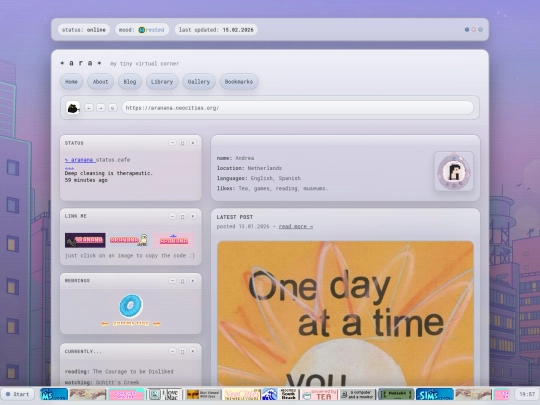The width and height of the screenshot is (540, 405).
Task: Maximize the Link Me widget
Action: click(x=183, y=216)
